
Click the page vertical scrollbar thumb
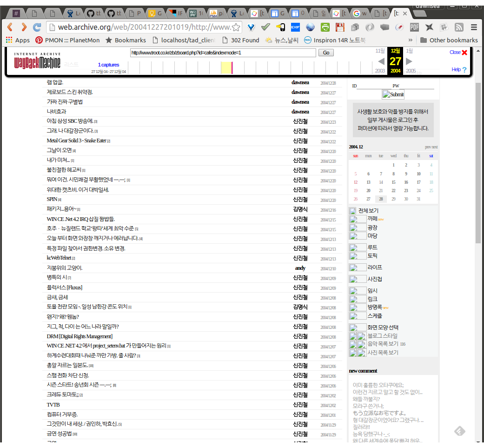478,163
